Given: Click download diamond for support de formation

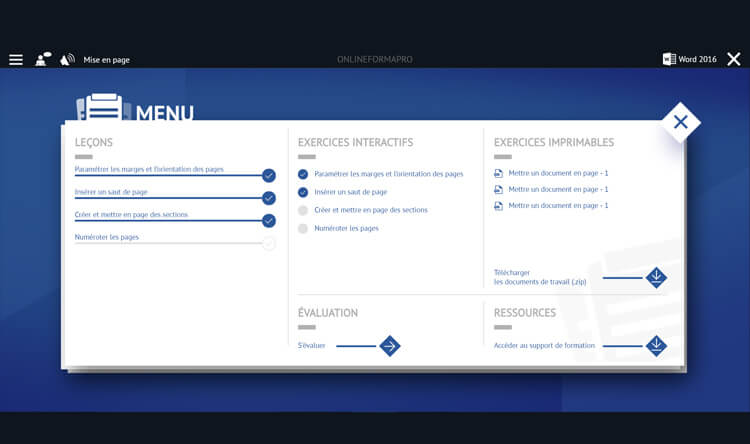Looking at the screenshot, I should click(x=656, y=346).
